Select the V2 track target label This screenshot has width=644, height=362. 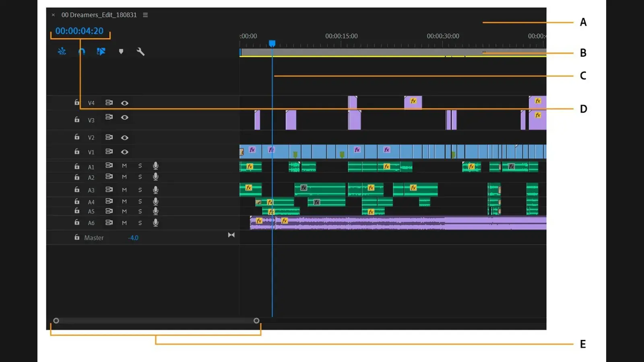[91, 138]
